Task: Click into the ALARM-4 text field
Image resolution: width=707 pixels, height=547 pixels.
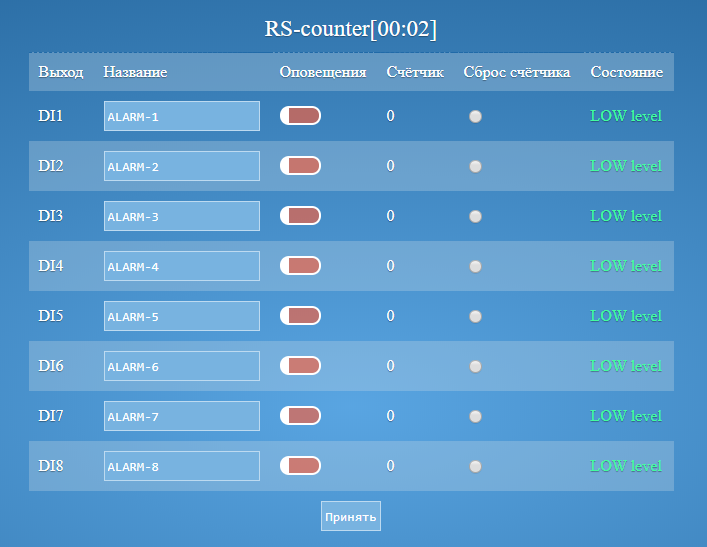Action: click(181, 266)
